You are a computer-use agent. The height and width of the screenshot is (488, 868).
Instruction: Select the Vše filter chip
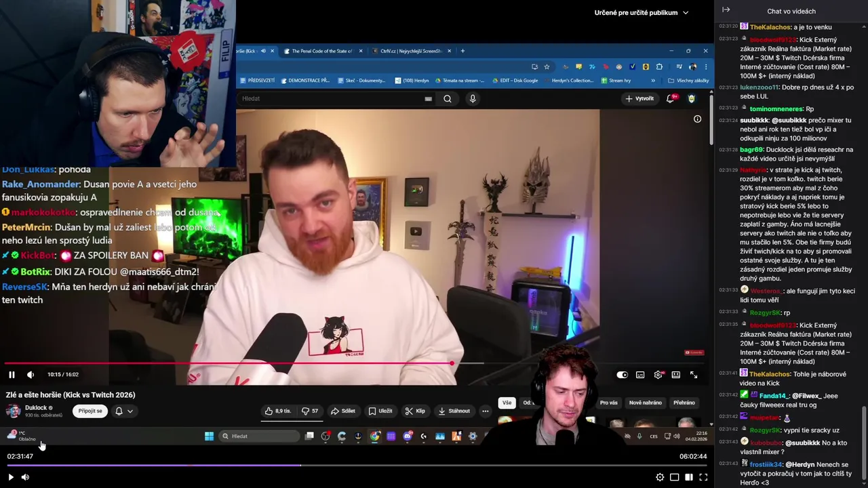coord(507,403)
